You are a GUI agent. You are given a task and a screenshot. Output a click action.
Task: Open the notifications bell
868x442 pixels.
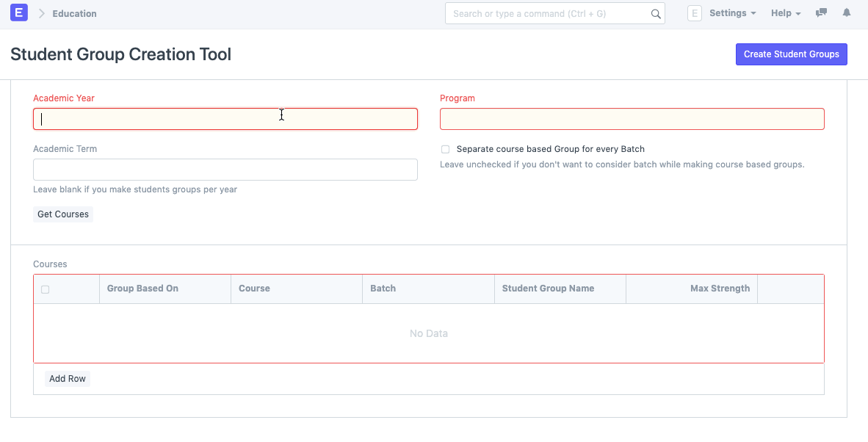846,12
